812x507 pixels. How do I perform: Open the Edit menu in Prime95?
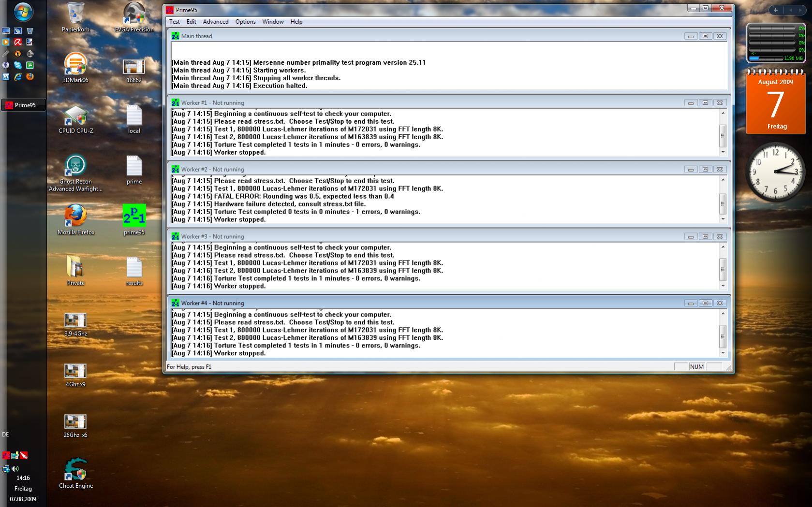click(x=192, y=22)
